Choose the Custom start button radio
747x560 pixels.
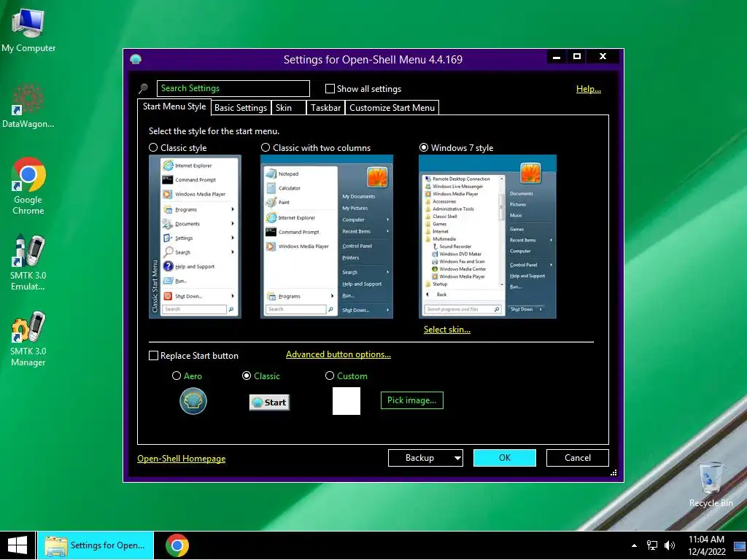coord(330,376)
